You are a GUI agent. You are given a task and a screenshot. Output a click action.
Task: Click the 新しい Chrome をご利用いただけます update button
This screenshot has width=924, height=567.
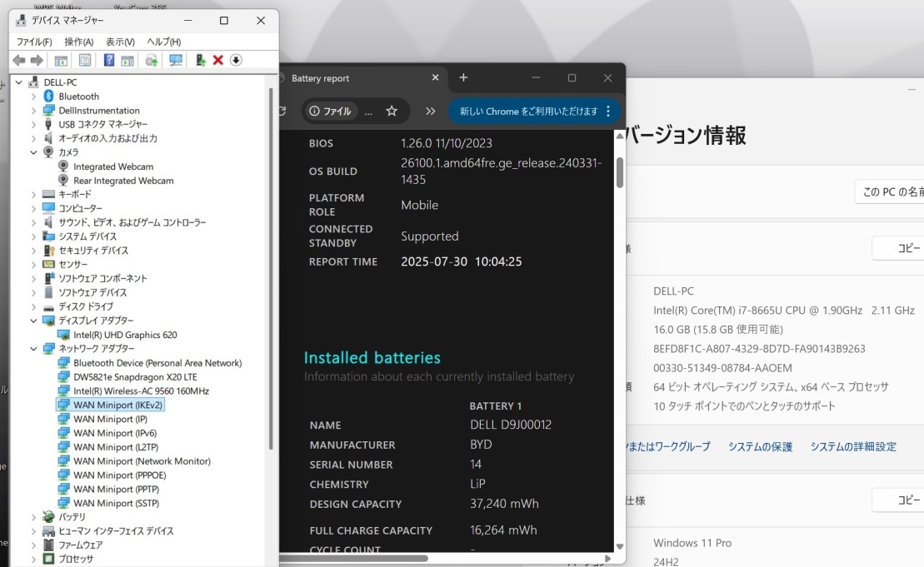point(528,112)
